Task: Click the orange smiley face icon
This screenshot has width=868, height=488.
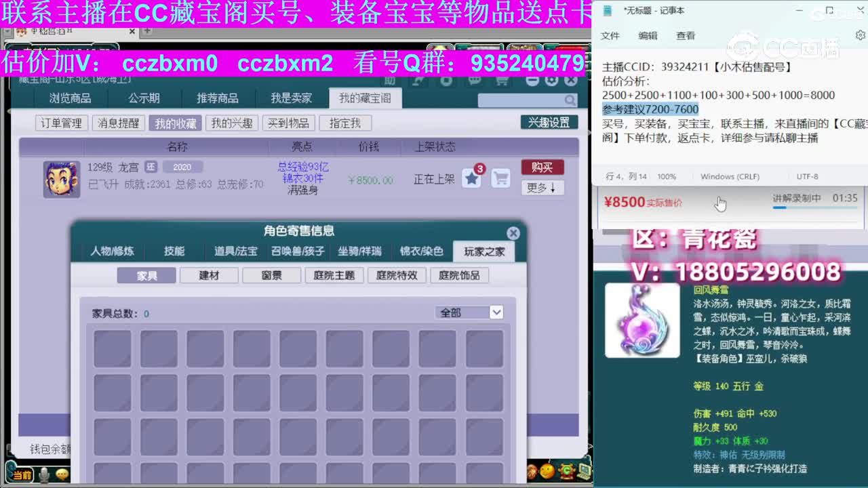Action: (x=547, y=470)
